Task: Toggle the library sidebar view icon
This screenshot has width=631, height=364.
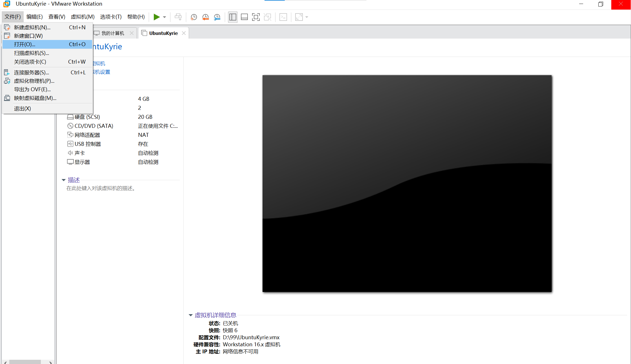Action: tap(233, 17)
